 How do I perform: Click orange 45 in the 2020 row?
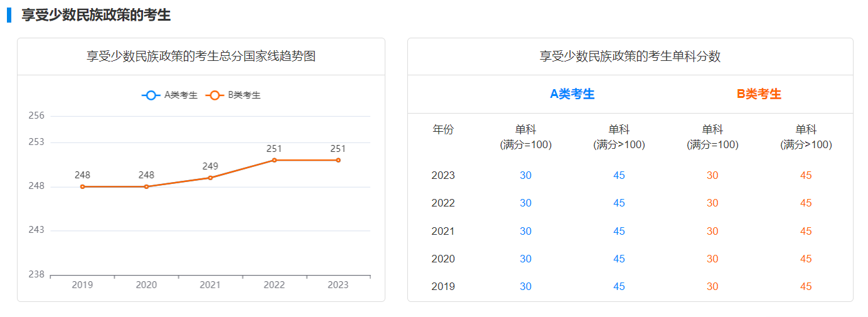[x=806, y=259]
